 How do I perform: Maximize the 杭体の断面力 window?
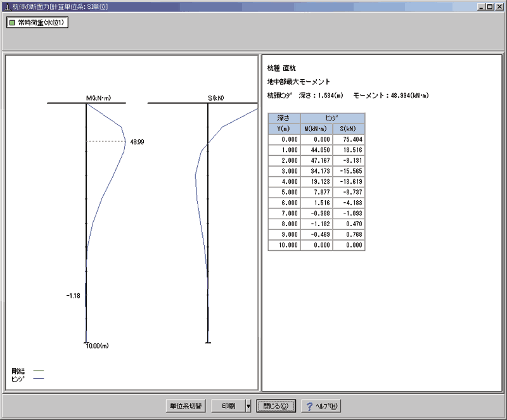(x=490, y=6)
